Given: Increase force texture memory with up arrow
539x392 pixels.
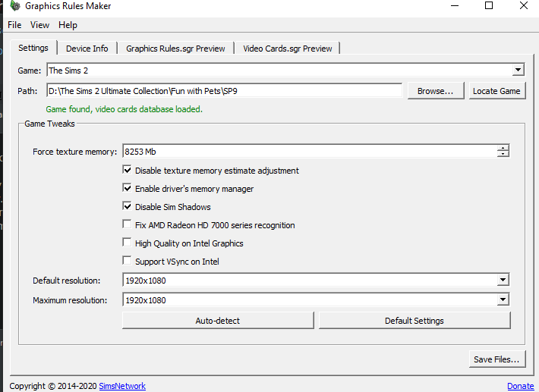Looking at the screenshot, I should (503, 149).
